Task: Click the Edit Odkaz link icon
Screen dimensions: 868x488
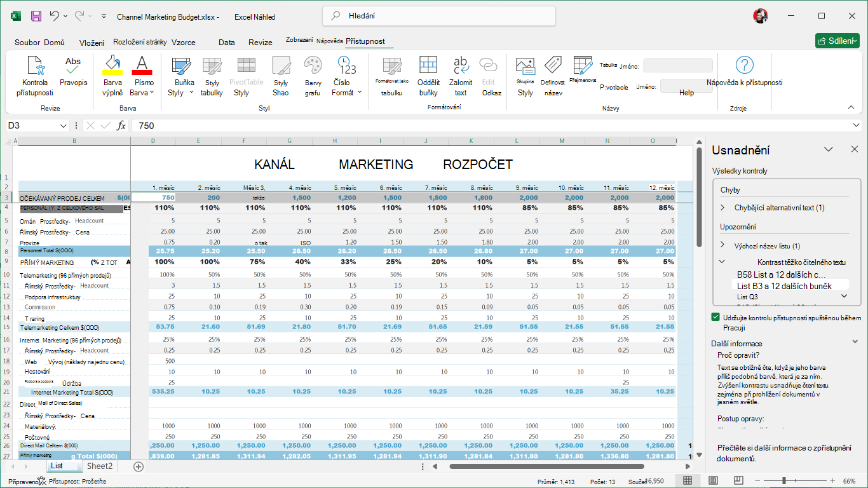Action: [x=488, y=76]
